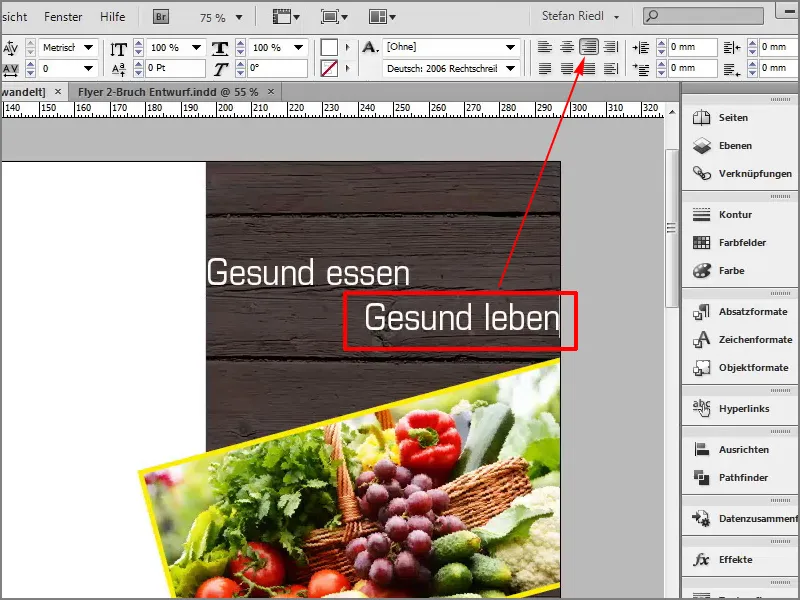
Task: Increase left indent with up stepper
Action: [661, 43]
